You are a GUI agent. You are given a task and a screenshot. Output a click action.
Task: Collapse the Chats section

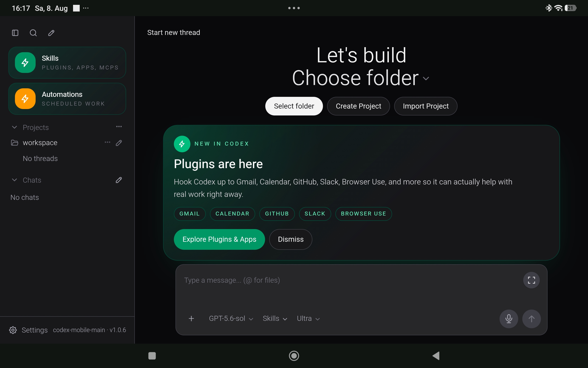click(14, 180)
